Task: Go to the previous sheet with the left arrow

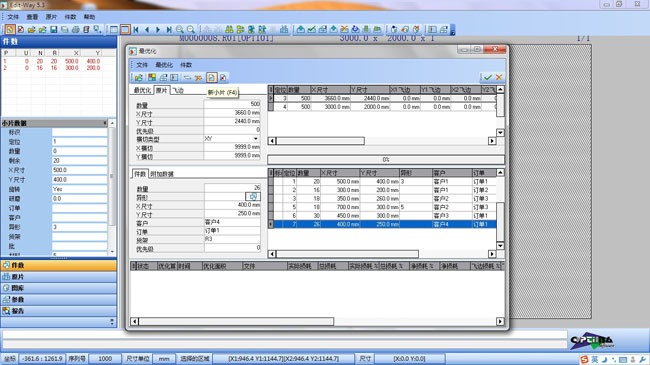Action: coord(147,29)
